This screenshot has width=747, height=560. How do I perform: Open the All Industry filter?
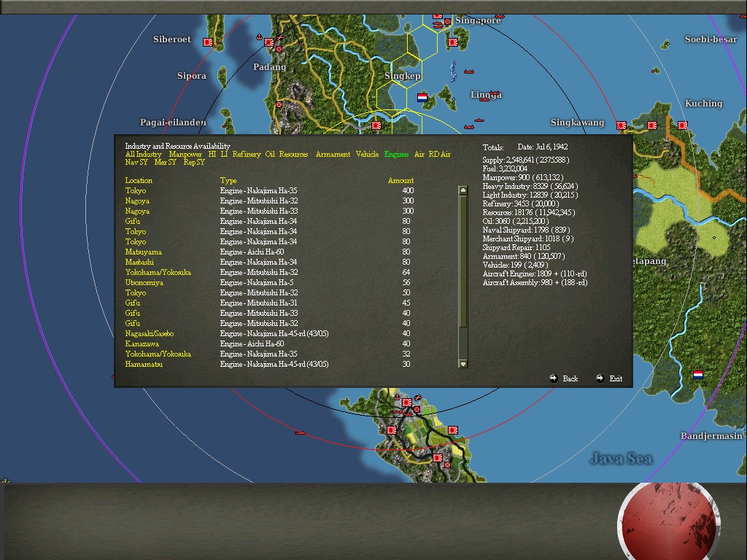pyautogui.click(x=144, y=155)
